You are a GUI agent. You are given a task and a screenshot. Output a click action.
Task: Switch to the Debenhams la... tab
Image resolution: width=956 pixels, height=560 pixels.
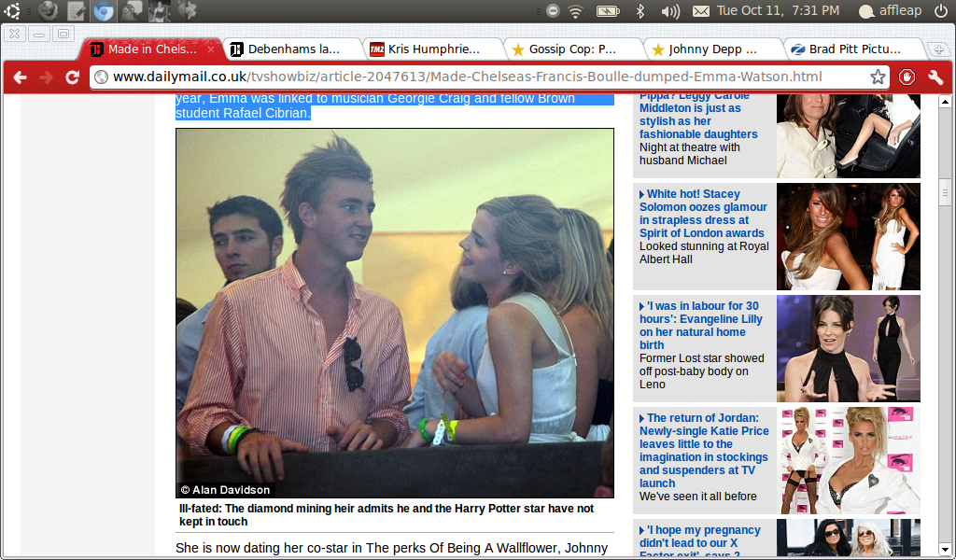tap(292, 49)
